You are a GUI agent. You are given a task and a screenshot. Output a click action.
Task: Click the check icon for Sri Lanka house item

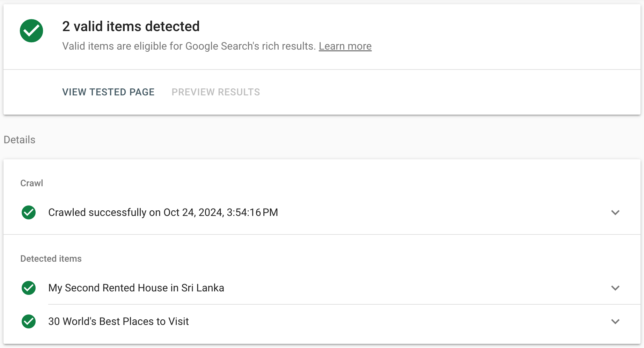[x=29, y=288]
